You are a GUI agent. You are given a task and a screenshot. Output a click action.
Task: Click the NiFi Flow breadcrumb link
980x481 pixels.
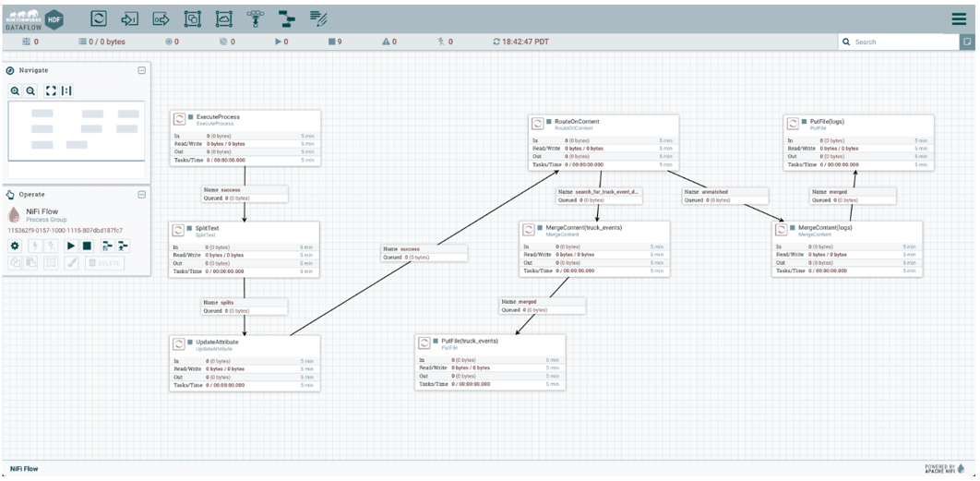tap(24, 469)
